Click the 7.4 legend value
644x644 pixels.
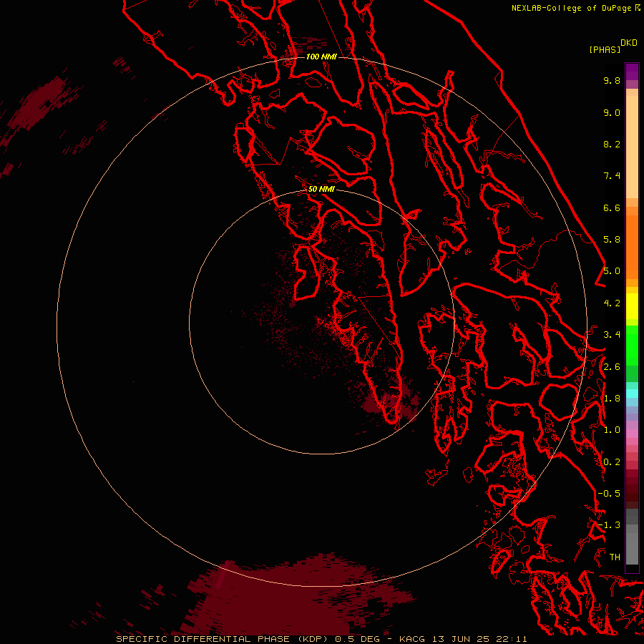pos(612,176)
